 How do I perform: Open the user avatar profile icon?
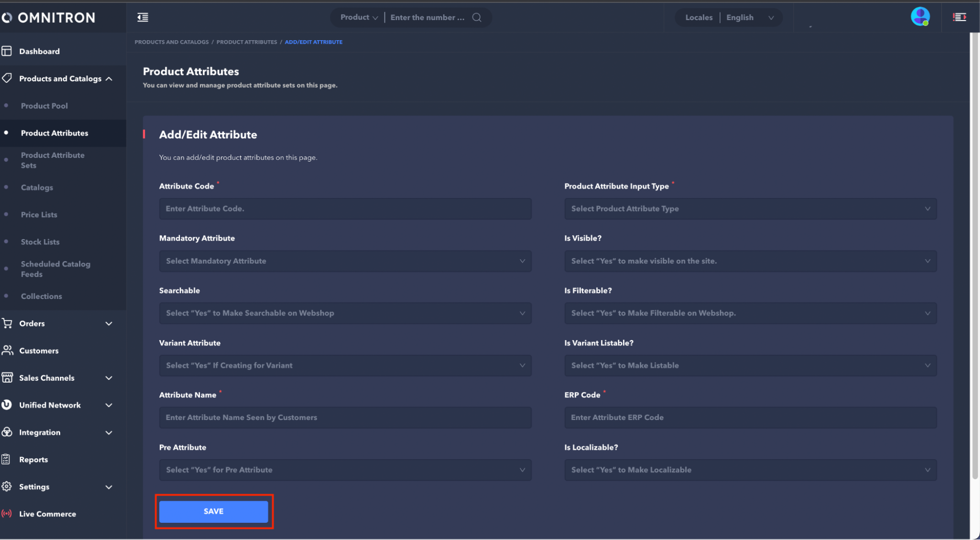click(x=920, y=17)
